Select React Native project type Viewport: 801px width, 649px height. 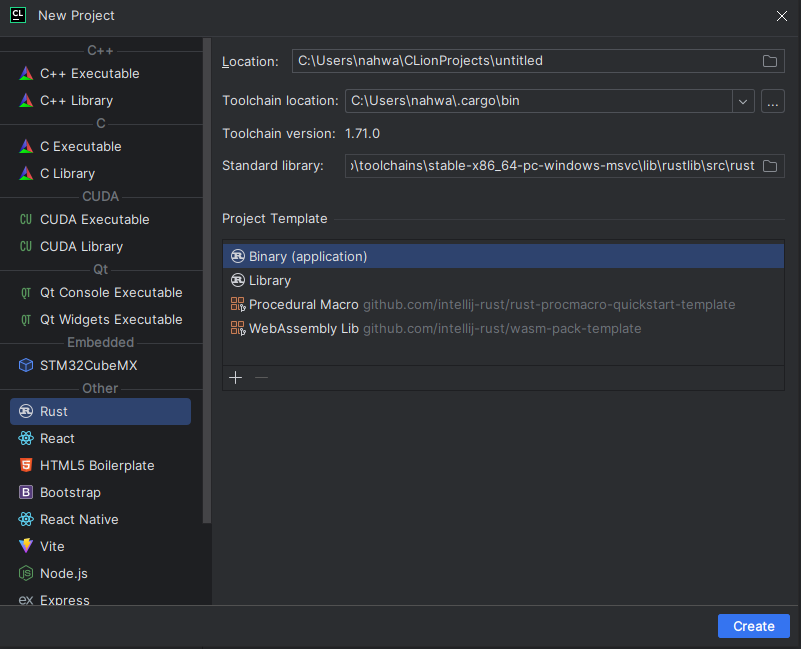pos(100,520)
